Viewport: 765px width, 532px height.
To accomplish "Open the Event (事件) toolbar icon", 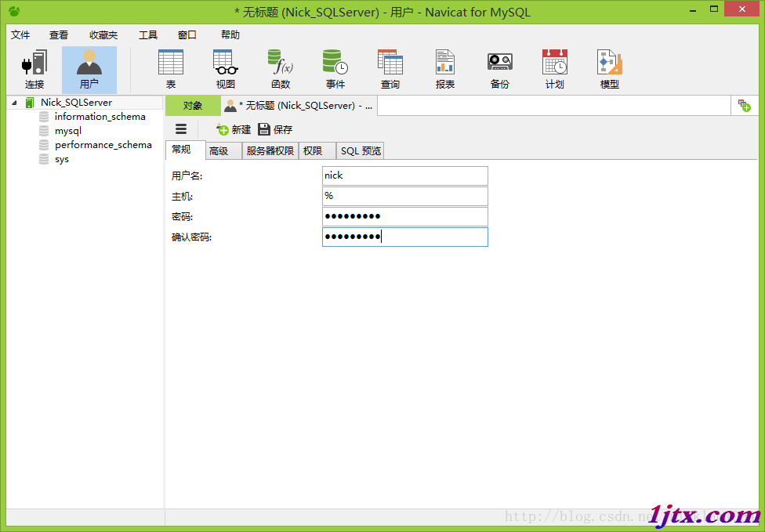I will (x=335, y=70).
